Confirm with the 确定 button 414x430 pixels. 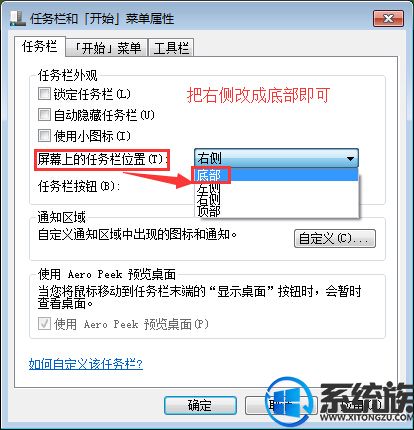coord(200,405)
